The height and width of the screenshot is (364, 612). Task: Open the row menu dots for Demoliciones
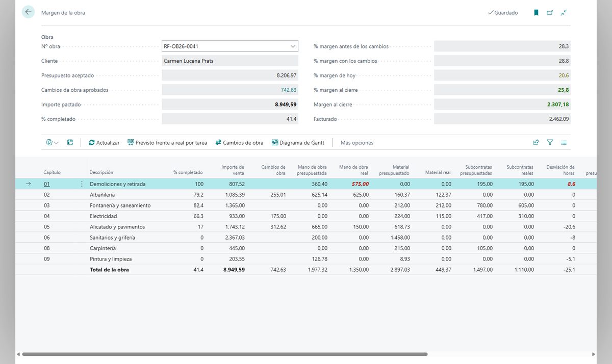click(x=82, y=184)
